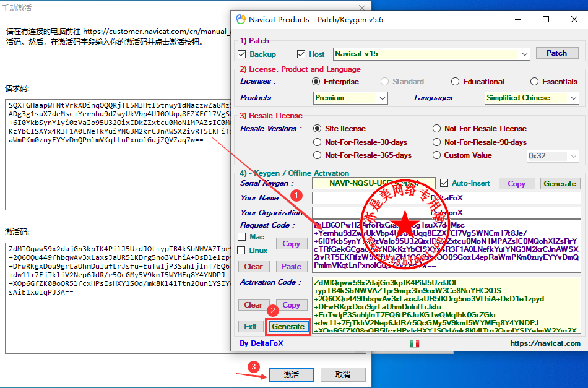Disable the Auto-Insert checkbox
This screenshot has height=388, width=588.
tap(444, 183)
